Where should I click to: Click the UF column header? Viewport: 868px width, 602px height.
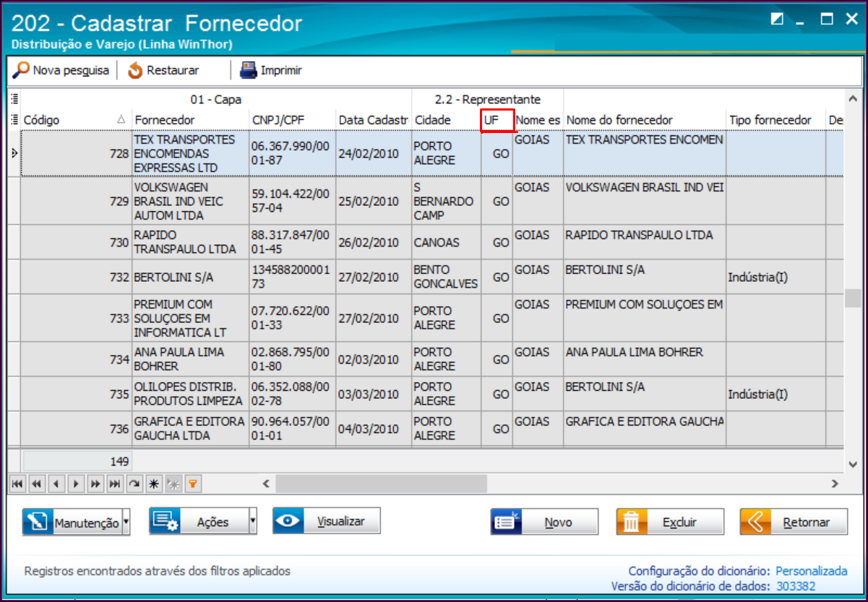497,120
